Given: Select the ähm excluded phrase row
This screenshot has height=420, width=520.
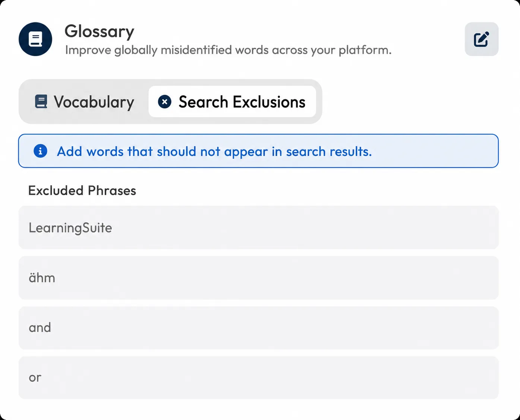Looking at the screenshot, I should 258,278.
